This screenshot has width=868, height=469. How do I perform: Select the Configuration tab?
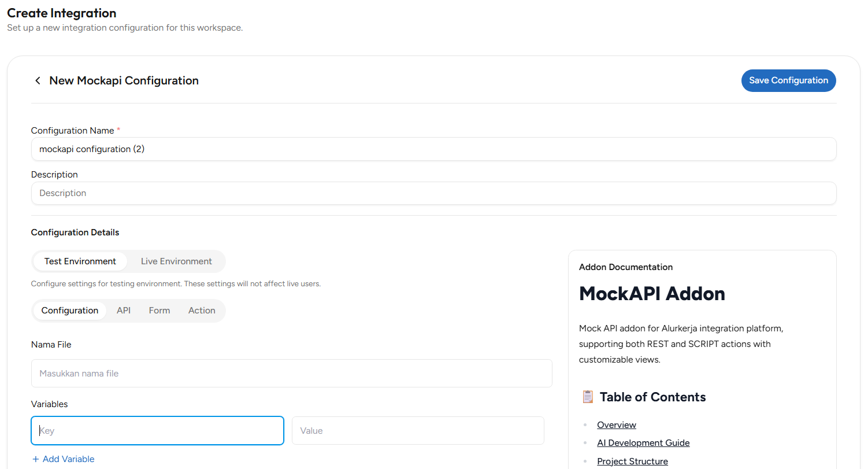[x=69, y=311]
